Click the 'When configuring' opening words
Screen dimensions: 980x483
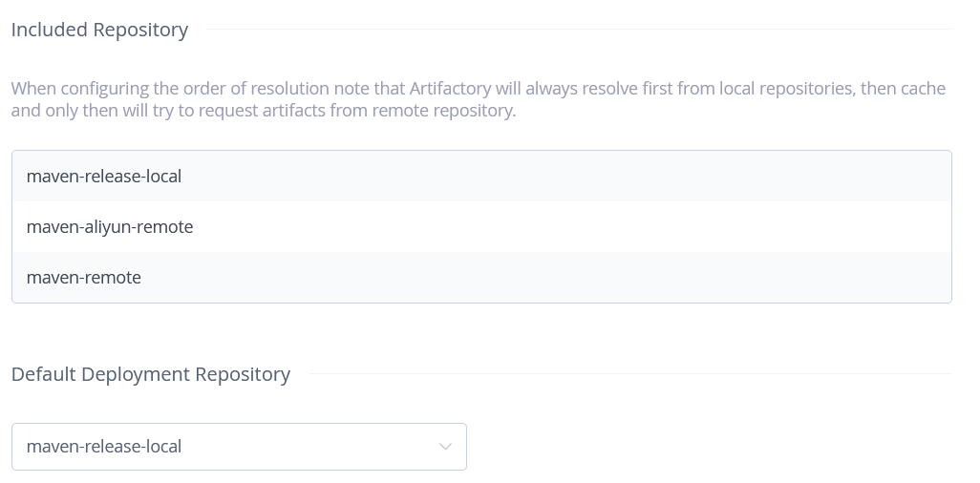point(79,89)
